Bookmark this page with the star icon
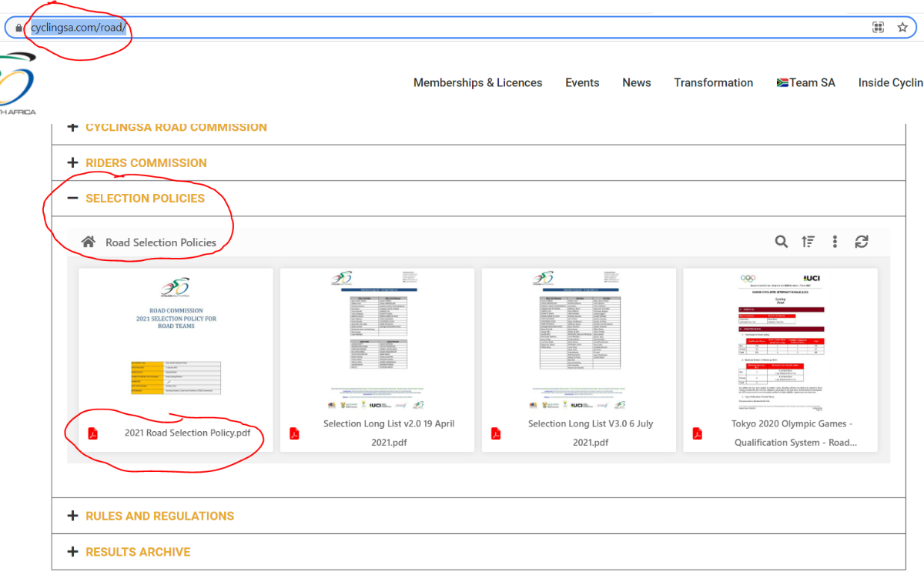 [x=902, y=28]
